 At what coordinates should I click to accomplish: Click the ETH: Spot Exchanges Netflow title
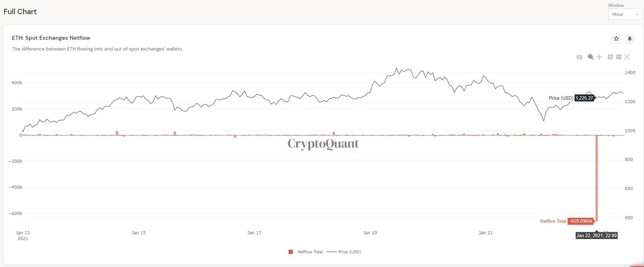point(51,38)
